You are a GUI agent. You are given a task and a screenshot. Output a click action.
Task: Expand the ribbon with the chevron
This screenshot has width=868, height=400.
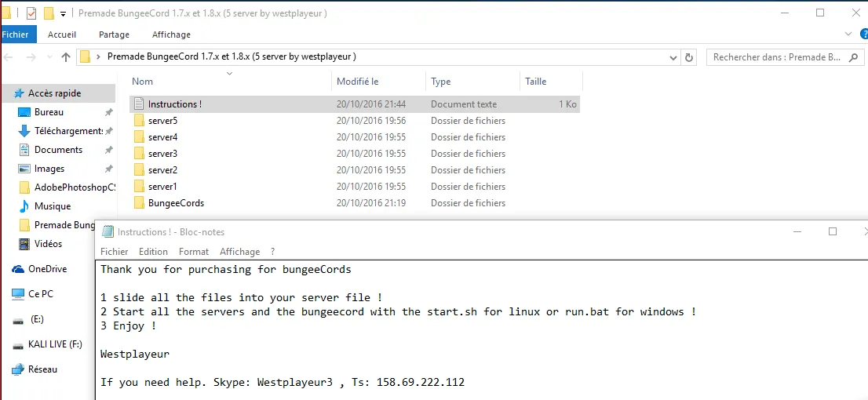(848, 35)
